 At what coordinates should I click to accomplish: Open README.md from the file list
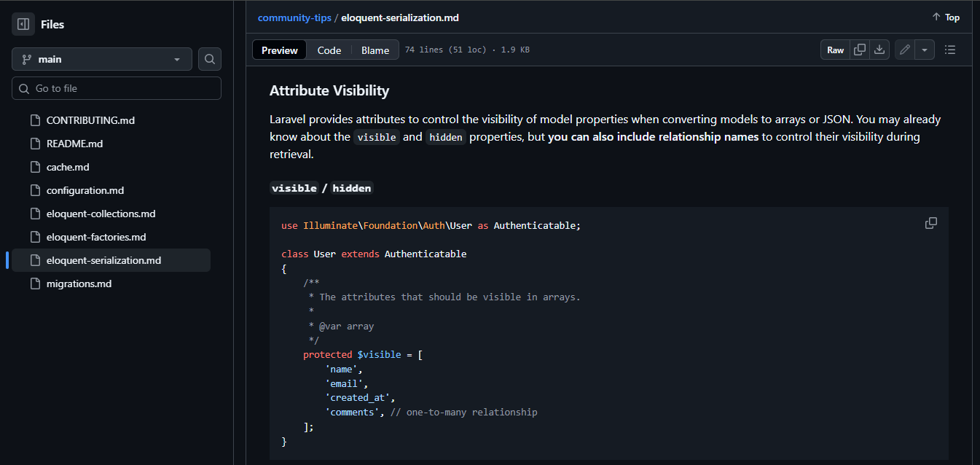[74, 144]
